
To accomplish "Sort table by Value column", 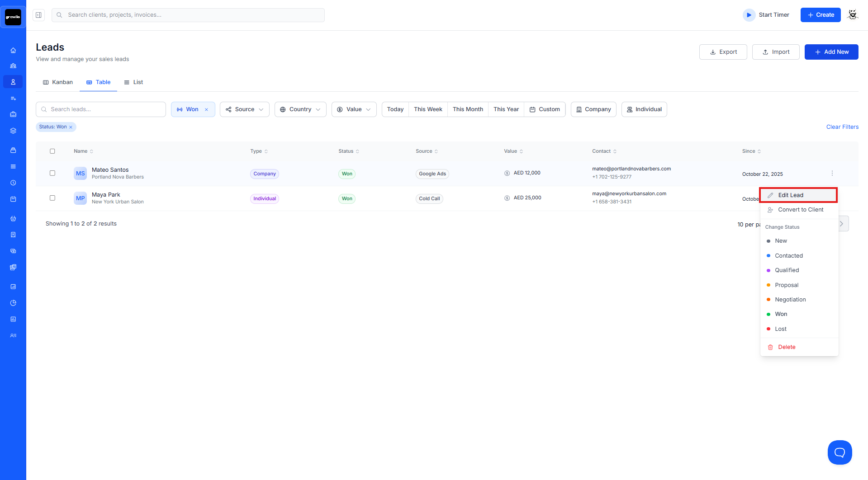I will coord(514,151).
